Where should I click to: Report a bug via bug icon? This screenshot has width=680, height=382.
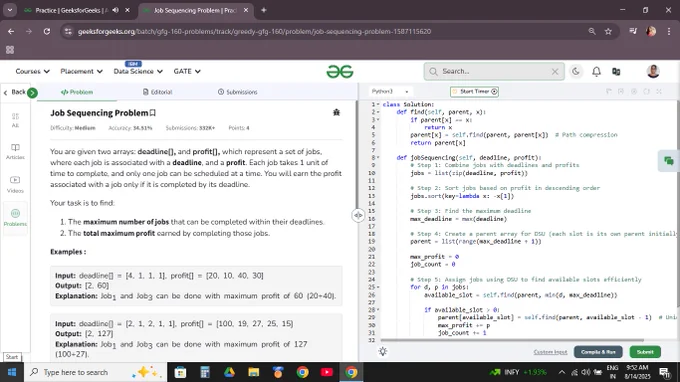pos(336,112)
